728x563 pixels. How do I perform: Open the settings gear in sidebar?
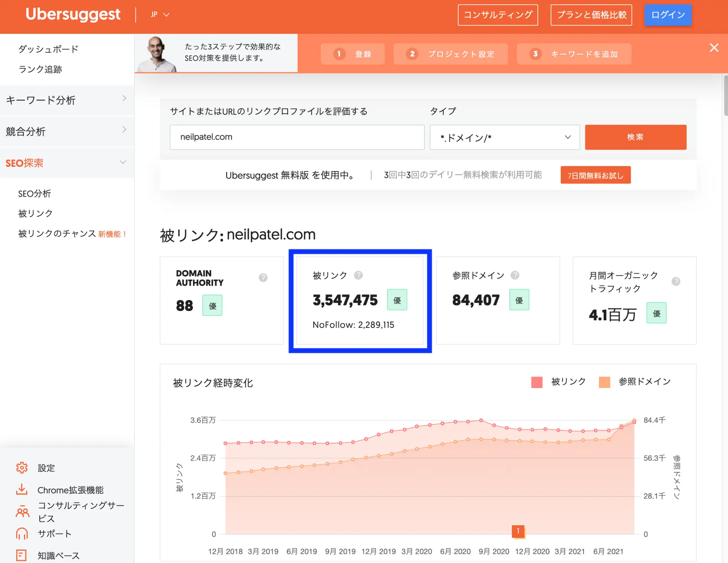[22, 468]
